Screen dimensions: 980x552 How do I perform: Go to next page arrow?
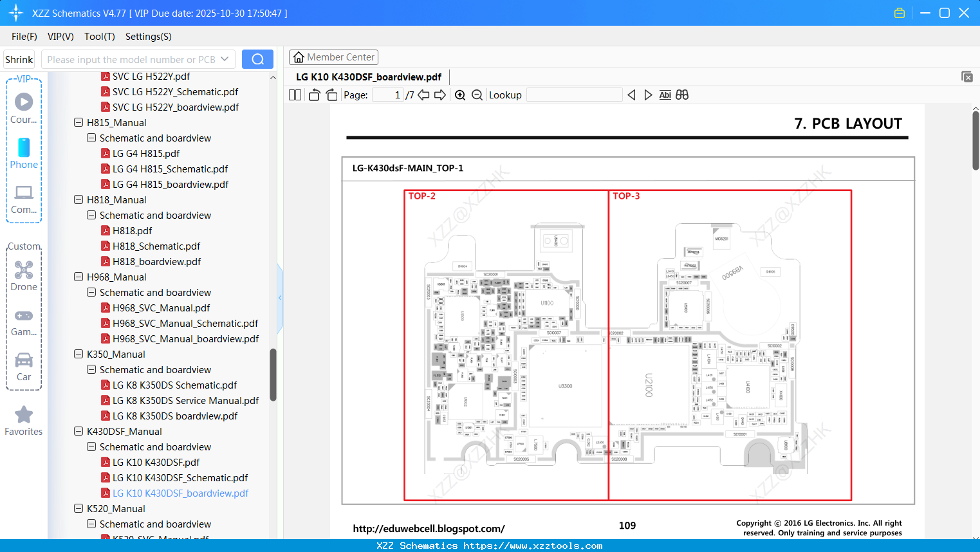tap(440, 95)
